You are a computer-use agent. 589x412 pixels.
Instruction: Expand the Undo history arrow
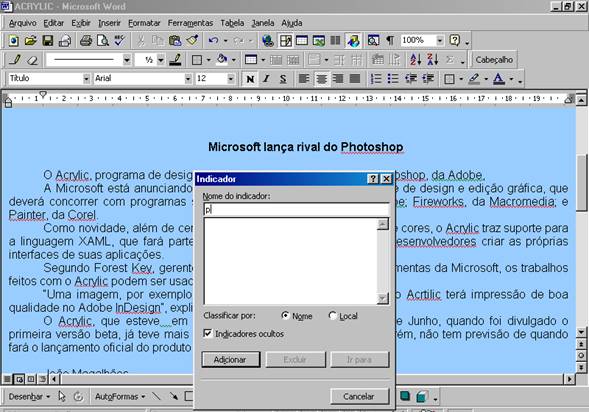[x=225, y=41]
